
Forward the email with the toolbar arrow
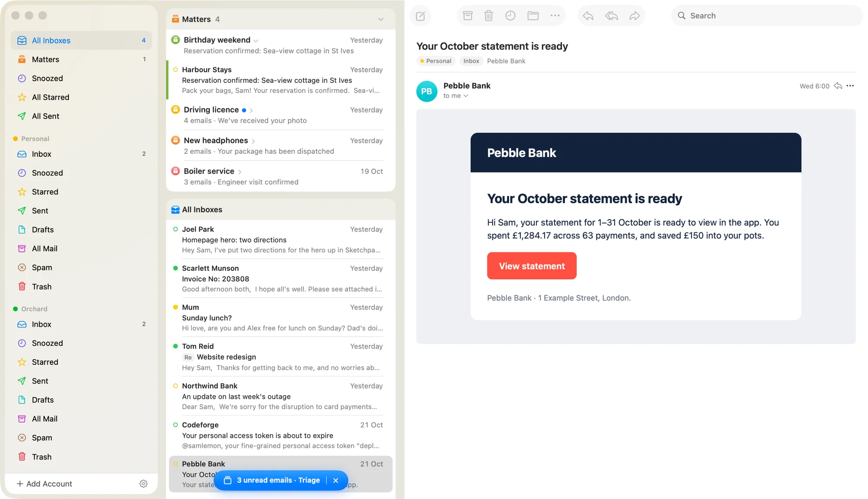click(634, 16)
